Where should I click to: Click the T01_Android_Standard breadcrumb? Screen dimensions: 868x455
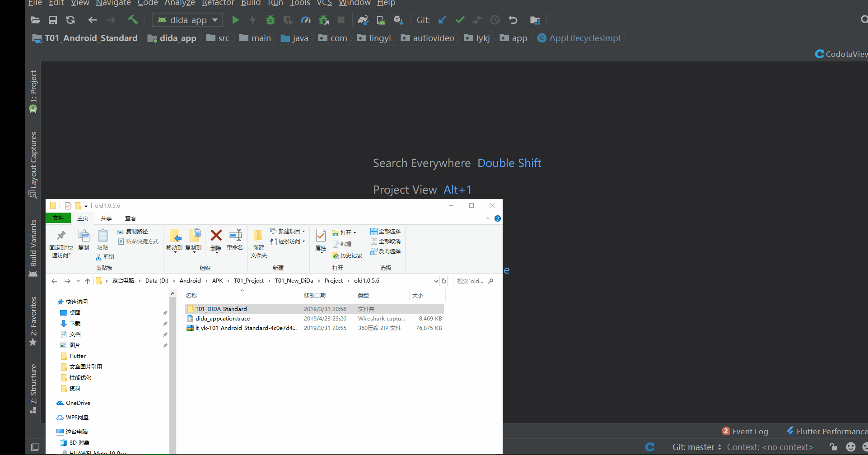[x=85, y=38]
